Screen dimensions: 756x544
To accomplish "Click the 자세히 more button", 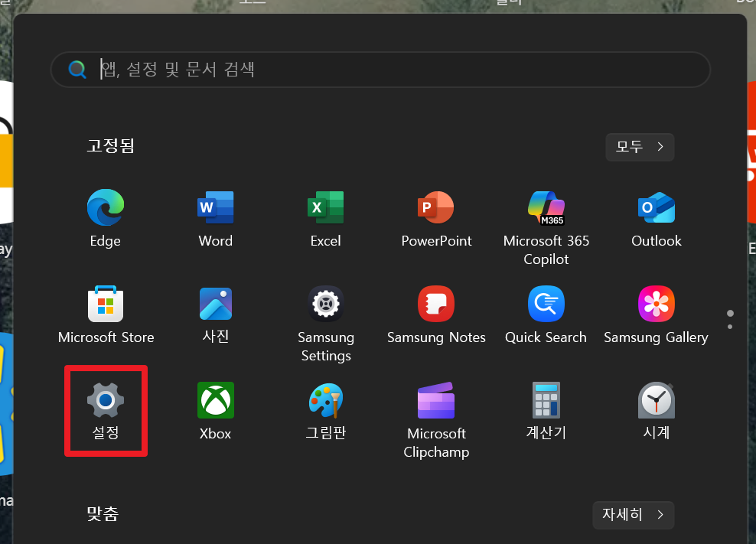I will pos(633,515).
